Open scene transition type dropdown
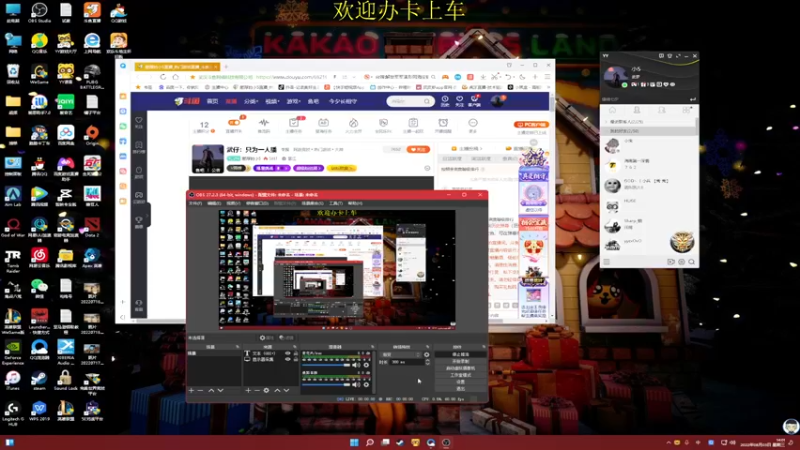 [x=401, y=355]
